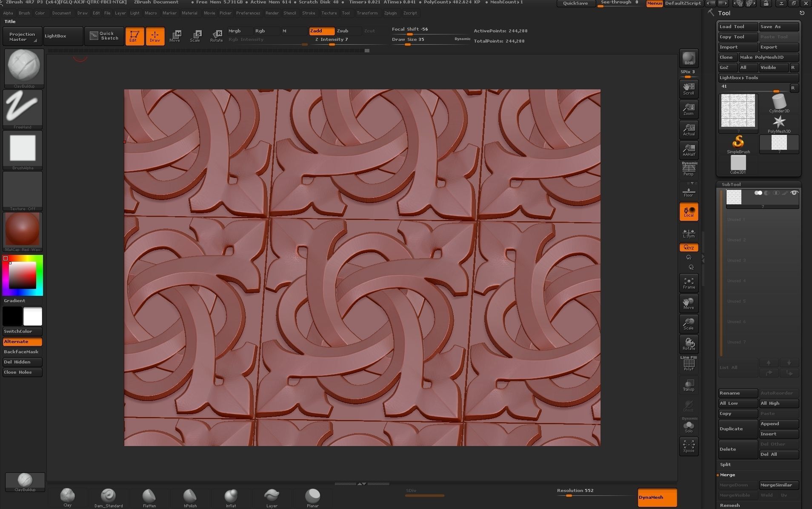Pick a color in the color picker square
The image size is (812, 509).
23,275
